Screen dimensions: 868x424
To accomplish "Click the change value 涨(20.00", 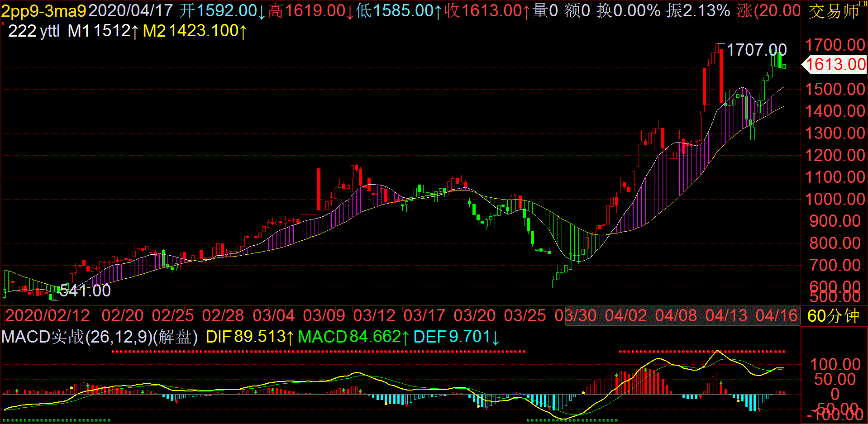I will coord(768,10).
